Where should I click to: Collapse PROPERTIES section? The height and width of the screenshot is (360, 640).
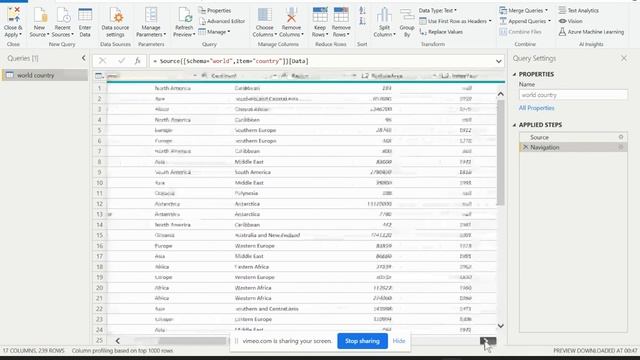(x=514, y=74)
